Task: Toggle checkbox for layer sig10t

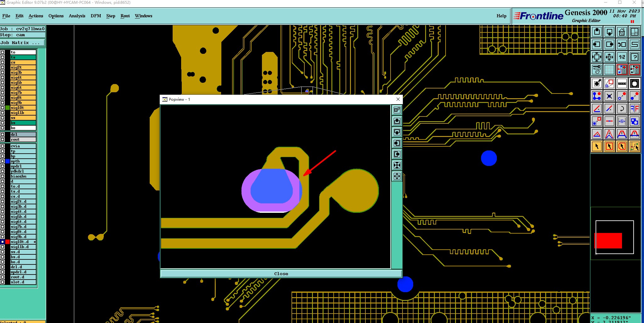Action: (x=3, y=108)
